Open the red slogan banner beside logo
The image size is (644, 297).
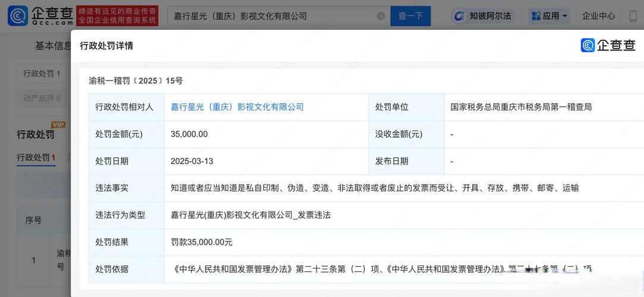pos(118,16)
